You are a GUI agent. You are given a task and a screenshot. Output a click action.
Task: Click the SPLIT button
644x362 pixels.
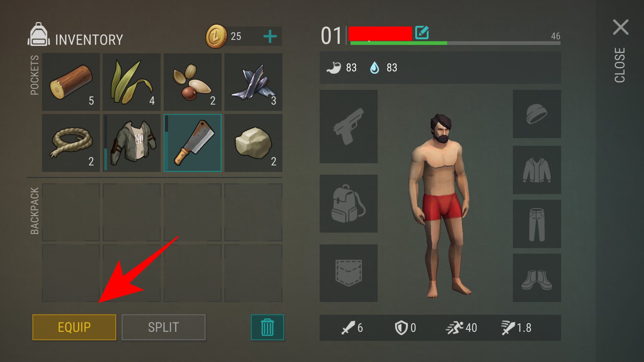pyautogui.click(x=163, y=327)
